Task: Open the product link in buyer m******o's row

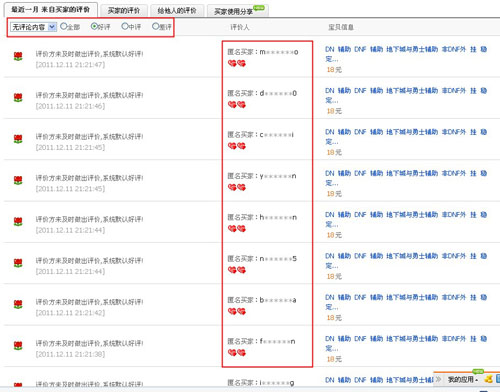Action: tap(406, 54)
